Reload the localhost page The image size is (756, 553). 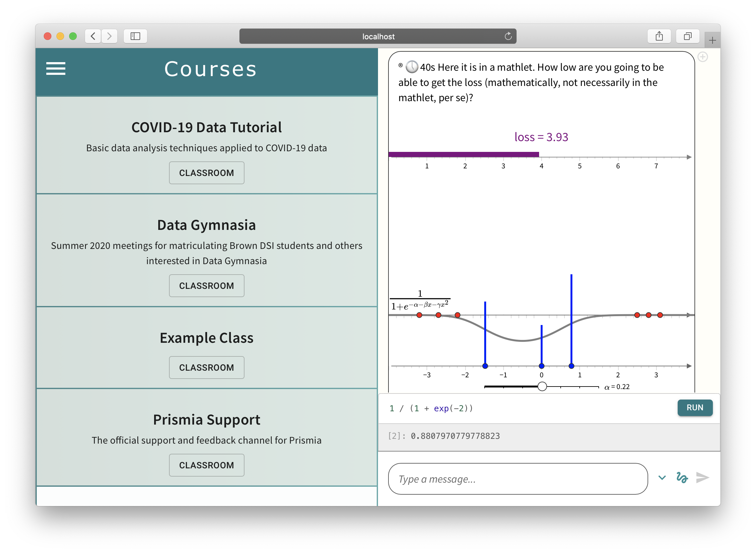[x=508, y=36]
